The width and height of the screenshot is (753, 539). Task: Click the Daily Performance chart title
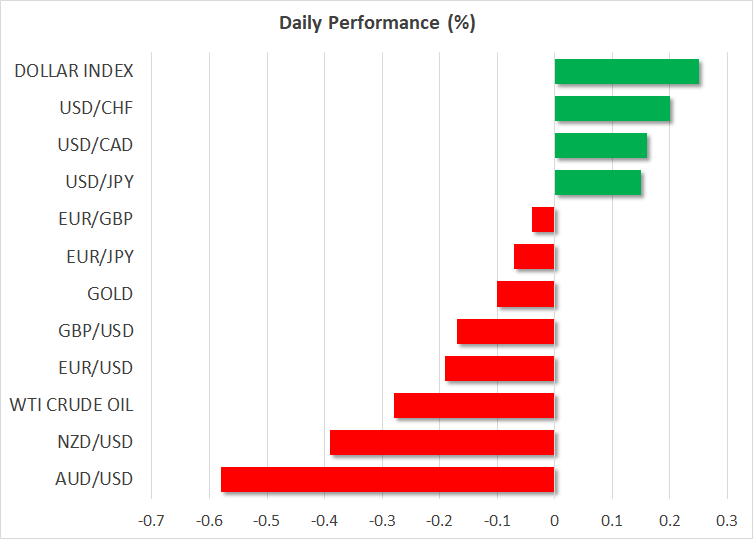pyautogui.click(x=376, y=23)
